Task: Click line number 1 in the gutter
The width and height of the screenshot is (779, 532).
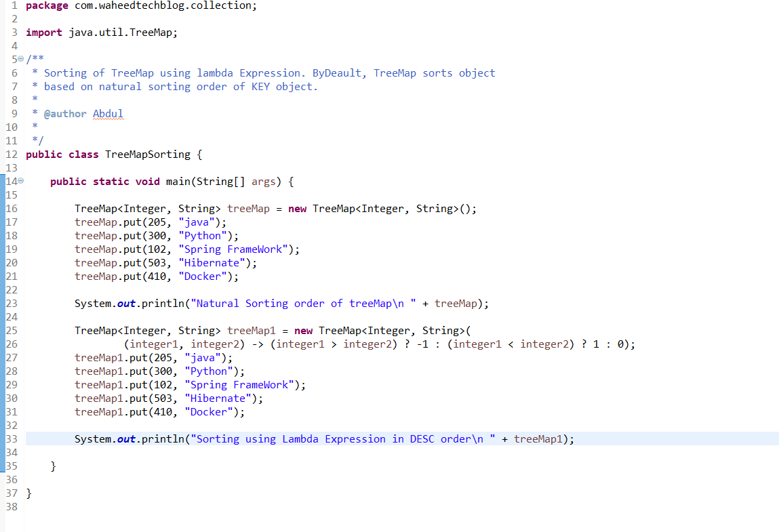Action: (x=14, y=5)
